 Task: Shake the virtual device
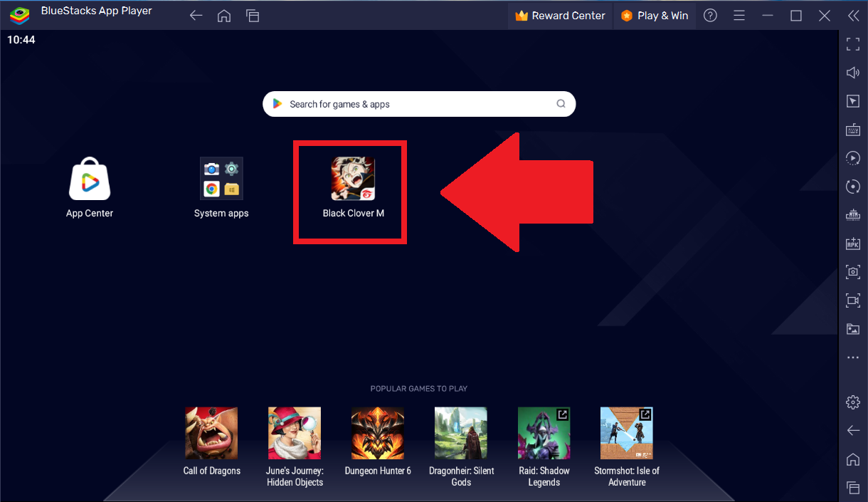pyautogui.click(x=852, y=215)
